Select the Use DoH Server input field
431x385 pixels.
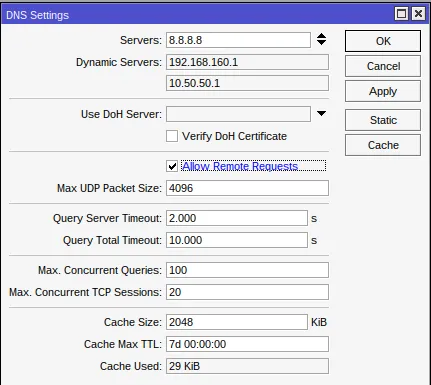(x=238, y=114)
